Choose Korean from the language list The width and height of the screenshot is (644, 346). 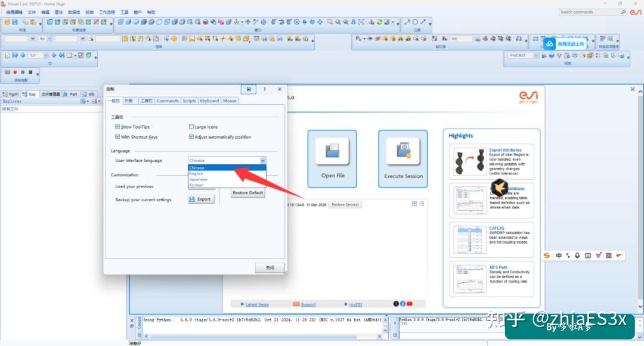(227, 185)
